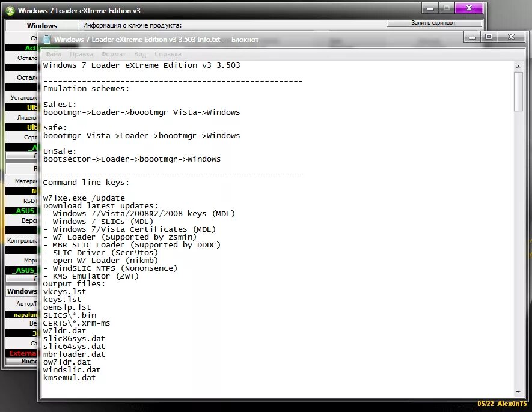This screenshot has height=412, width=532.
Task: Click the 'W7 Loader (Supported by zsmin)' line
Action: 120,237
